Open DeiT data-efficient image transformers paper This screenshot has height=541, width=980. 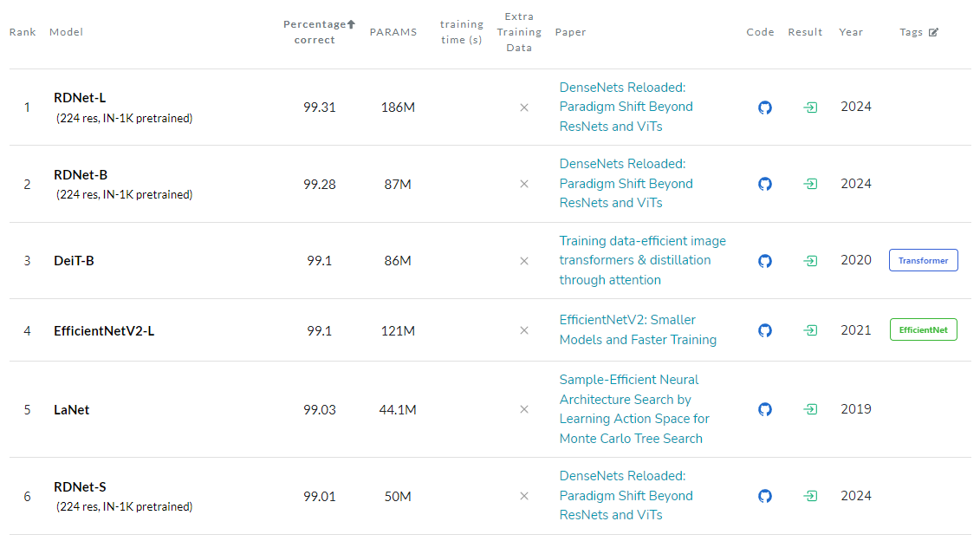[x=642, y=260]
